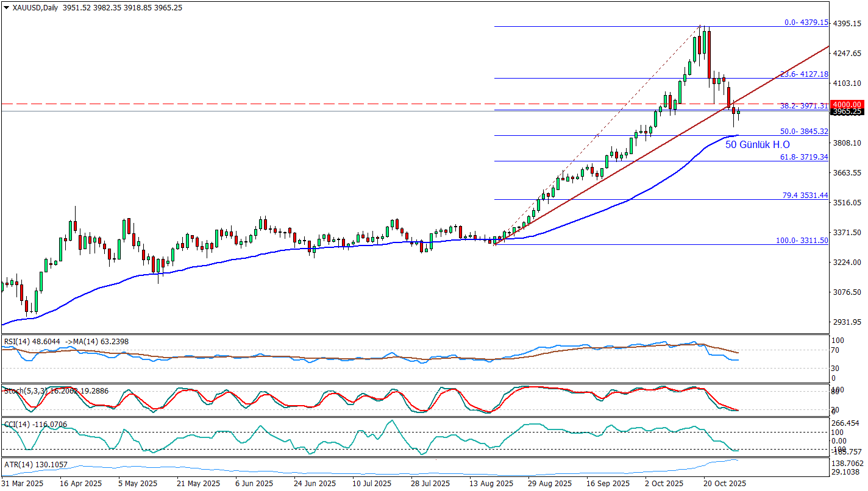
Task: Click the 31 Mar 2025 date on time axis
Action: tap(22, 484)
